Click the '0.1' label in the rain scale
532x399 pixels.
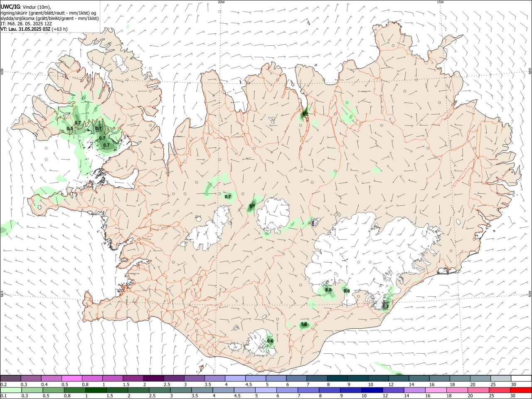click(x=3, y=396)
